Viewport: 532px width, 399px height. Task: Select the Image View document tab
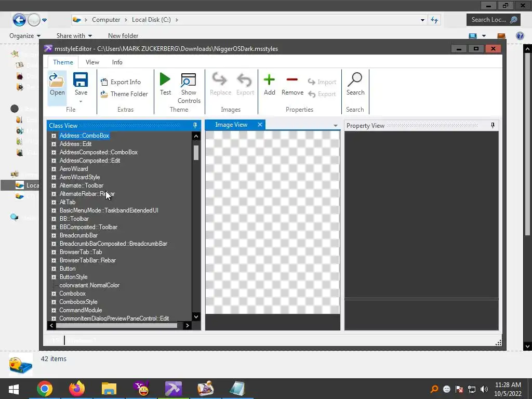[231, 125]
